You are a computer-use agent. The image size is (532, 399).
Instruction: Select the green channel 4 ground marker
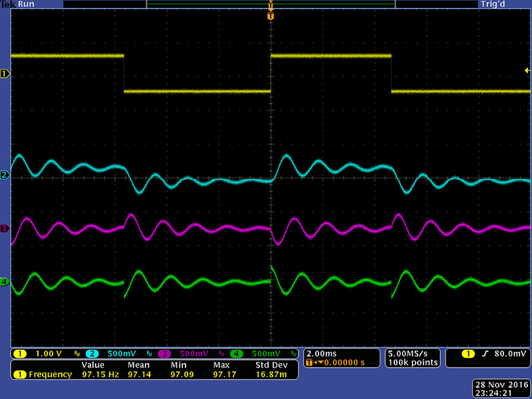[x=5, y=282]
